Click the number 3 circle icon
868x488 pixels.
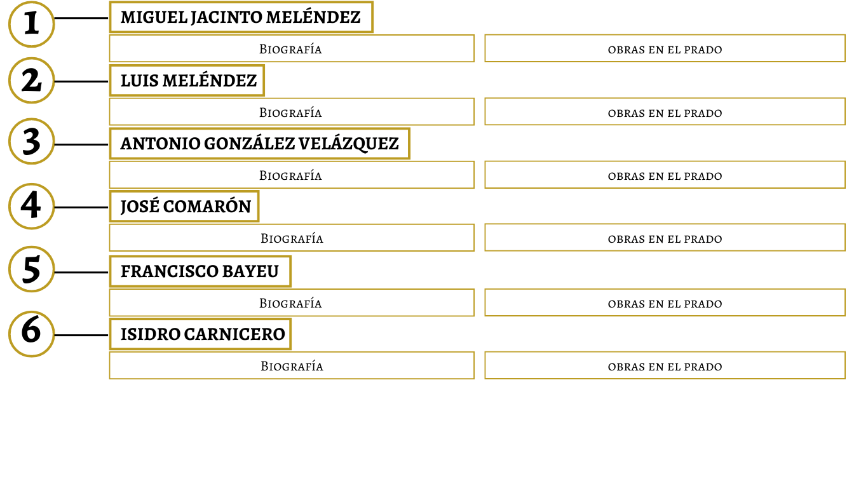click(31, 142)
